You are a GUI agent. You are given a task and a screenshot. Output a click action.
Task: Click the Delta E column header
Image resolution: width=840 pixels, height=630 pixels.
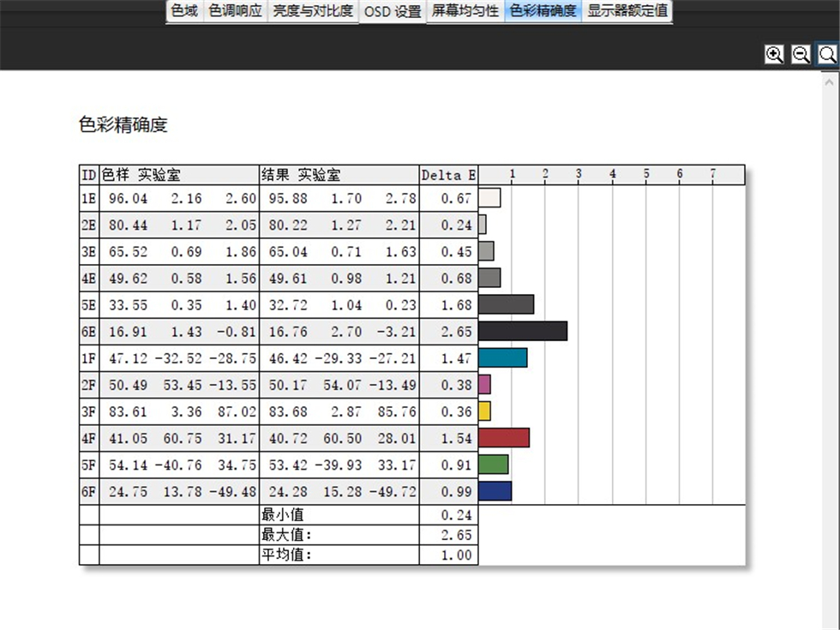tap(447, 175)
